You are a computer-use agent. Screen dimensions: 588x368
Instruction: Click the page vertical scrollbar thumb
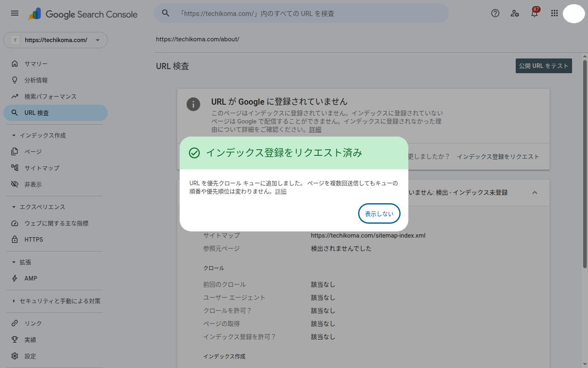click(x=585, y=164)
